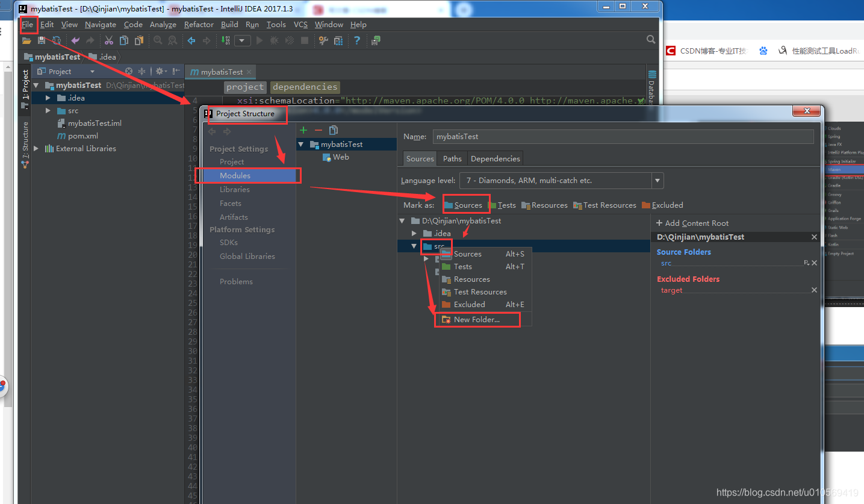Click the Save All toolbar icon
Image resolution: width=864 pixels, height=504 pixels.
pos(42,40)
